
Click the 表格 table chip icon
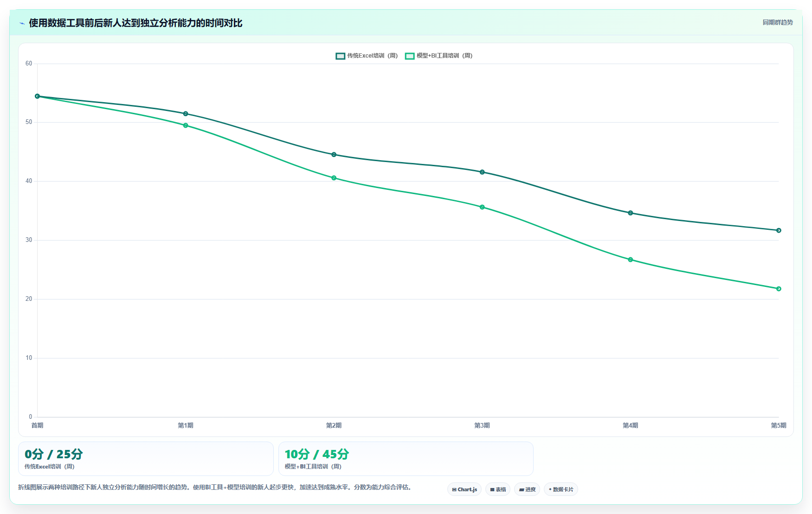(x=492, y=489)
